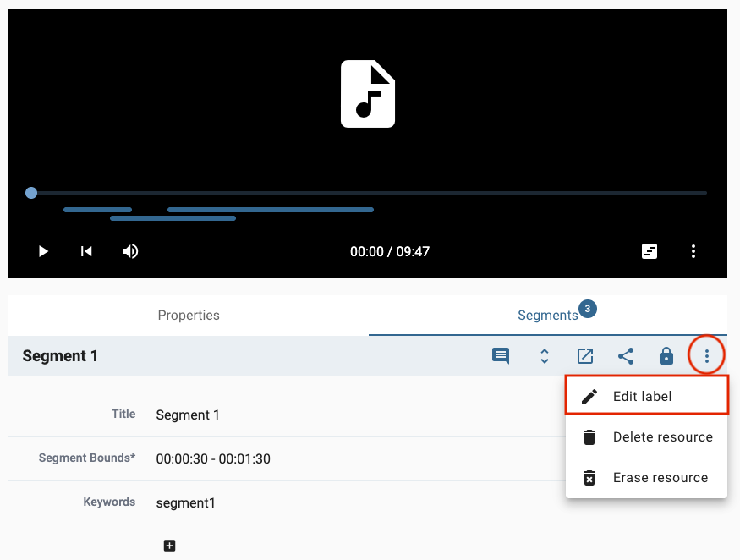Switch to the Properties tab

coord(188,315)
